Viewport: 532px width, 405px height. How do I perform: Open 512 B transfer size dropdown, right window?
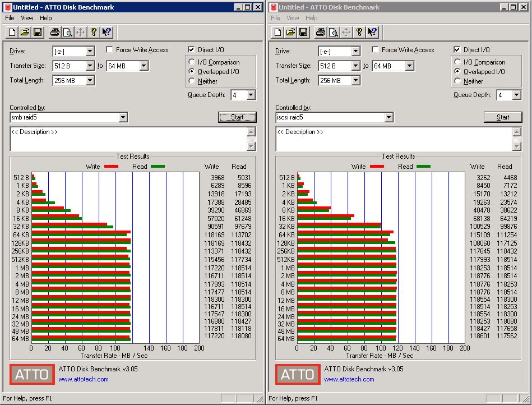click(355, 66)
